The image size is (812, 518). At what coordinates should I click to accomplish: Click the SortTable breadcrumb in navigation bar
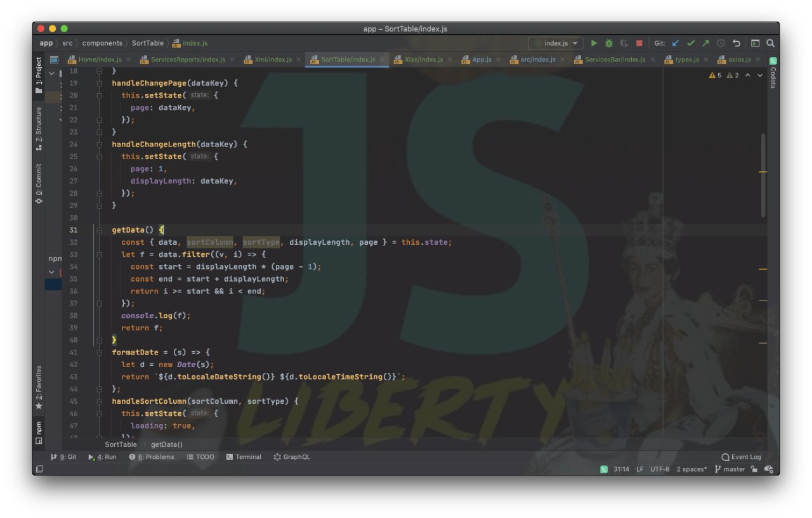tap(148, 43)
